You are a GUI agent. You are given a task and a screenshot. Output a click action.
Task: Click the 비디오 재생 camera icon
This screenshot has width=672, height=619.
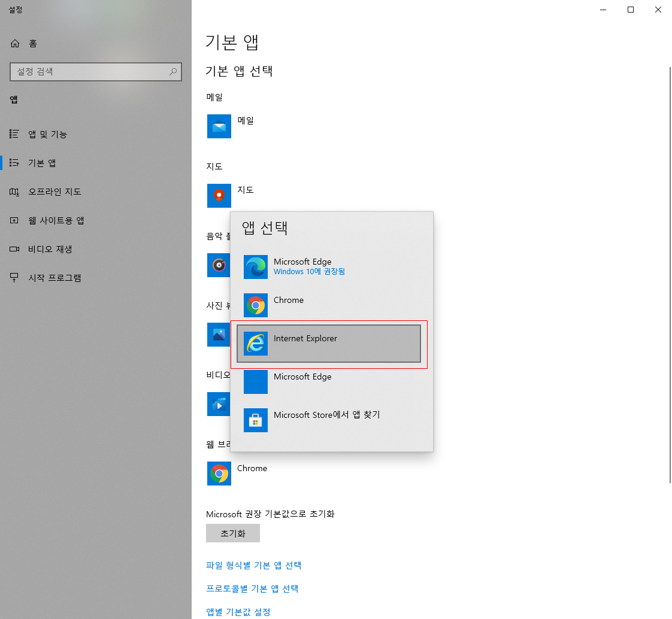pyautogui.click(x=14, y=249)
